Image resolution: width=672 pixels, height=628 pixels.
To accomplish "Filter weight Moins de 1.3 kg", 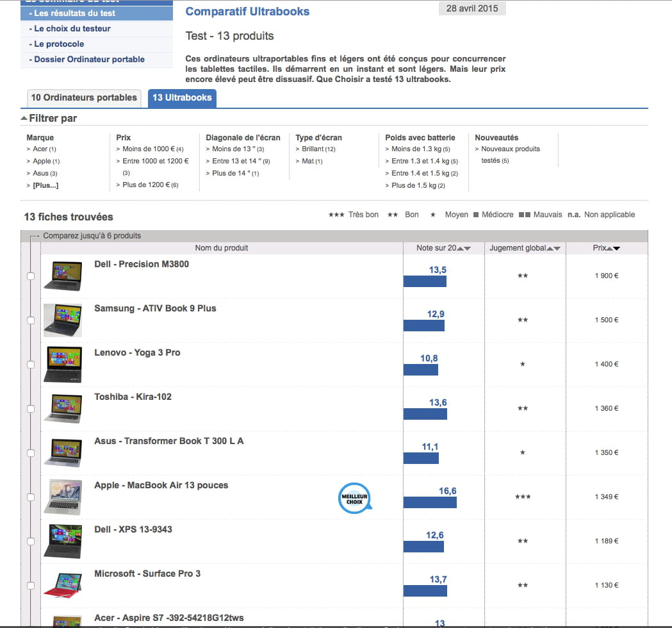I will tap(421, 149).
